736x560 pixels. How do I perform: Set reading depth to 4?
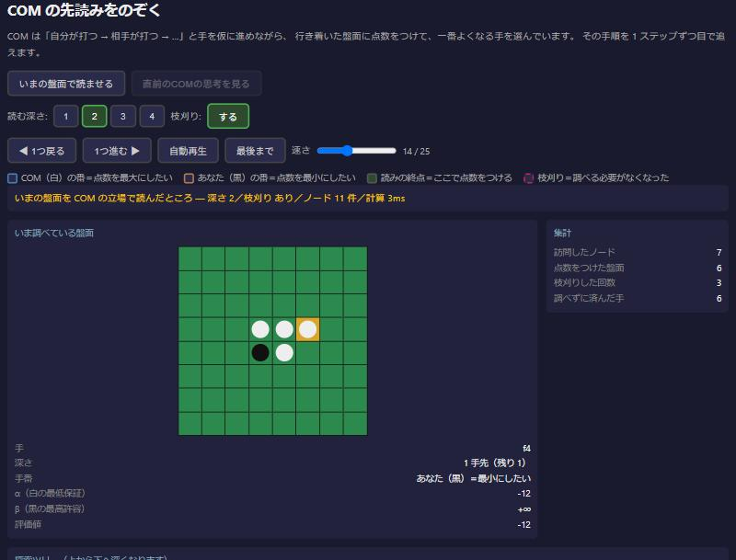click(x=152, y=116)
